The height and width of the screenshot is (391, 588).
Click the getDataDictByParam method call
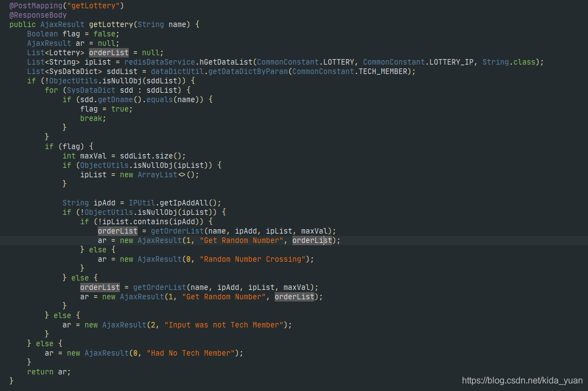[248, 71]
